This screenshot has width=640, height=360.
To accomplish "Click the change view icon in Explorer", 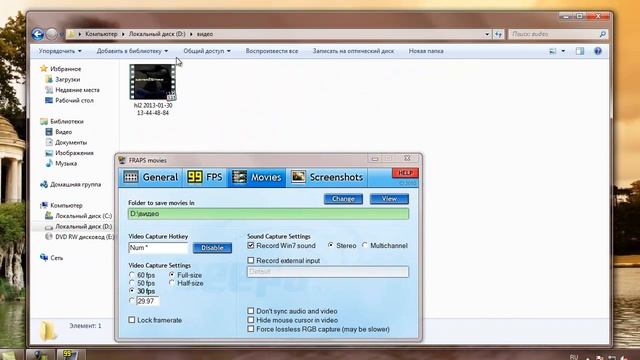I will (x=553, y=51).
